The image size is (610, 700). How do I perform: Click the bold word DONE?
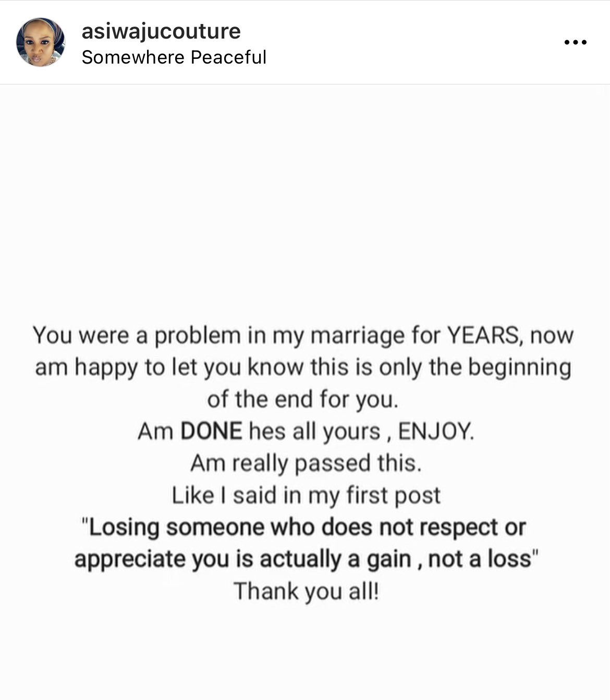(211, 432)
